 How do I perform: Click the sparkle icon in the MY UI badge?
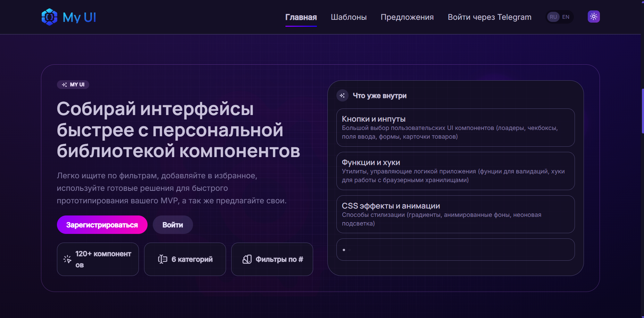click(x=64, y=85)
